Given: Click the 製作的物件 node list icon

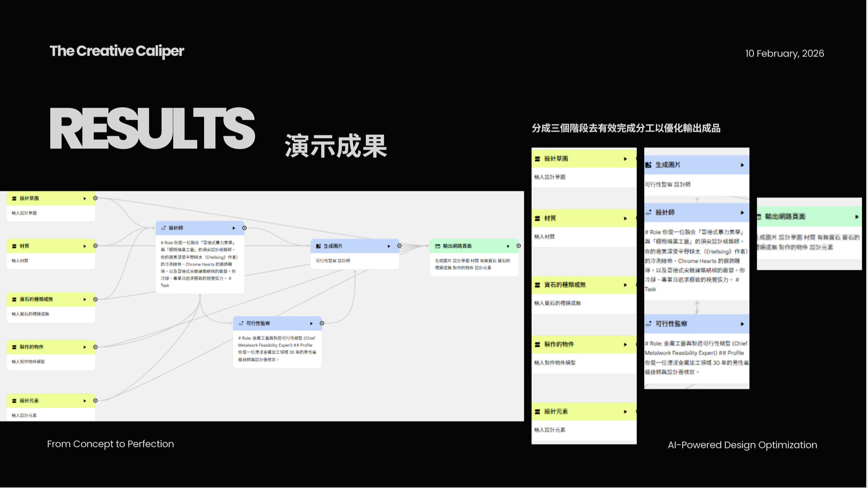Looking at the screenshot, I should [x=14, y=347].
